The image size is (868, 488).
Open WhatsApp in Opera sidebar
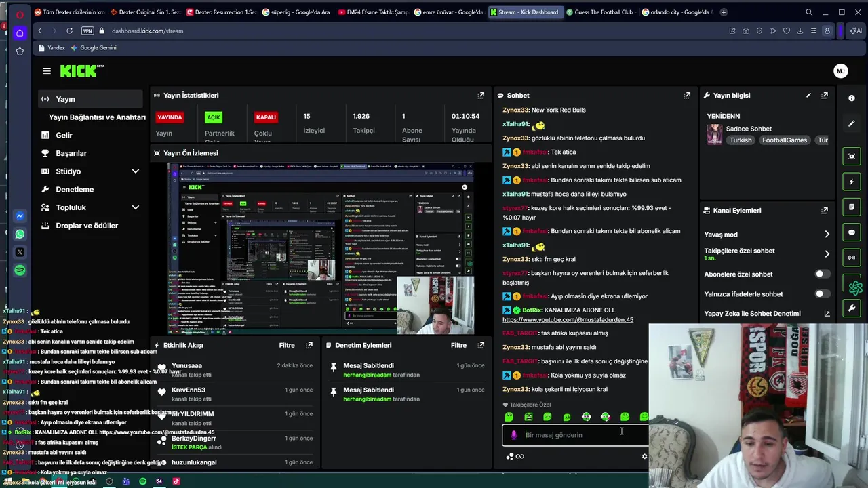tap(20, 234)
